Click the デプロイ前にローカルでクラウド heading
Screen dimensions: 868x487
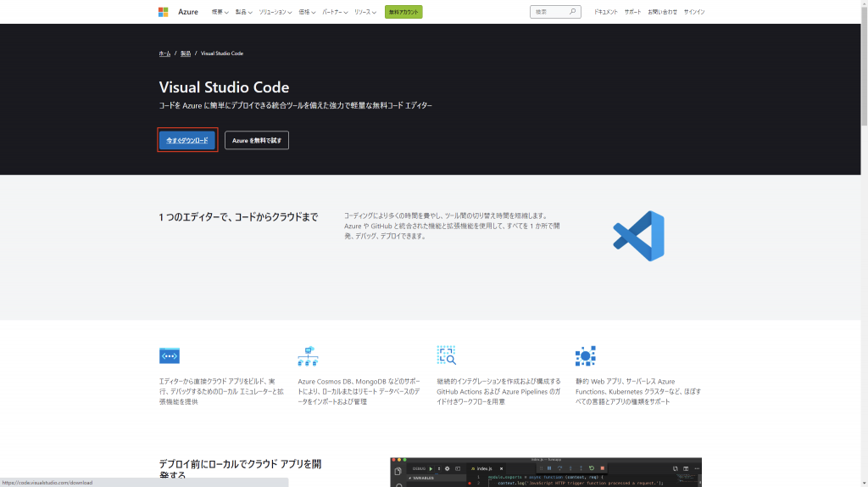coord(240,469)
